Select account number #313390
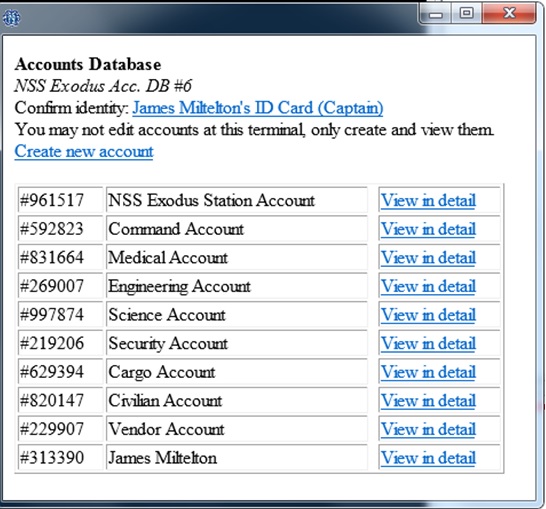 click(60, 457)
